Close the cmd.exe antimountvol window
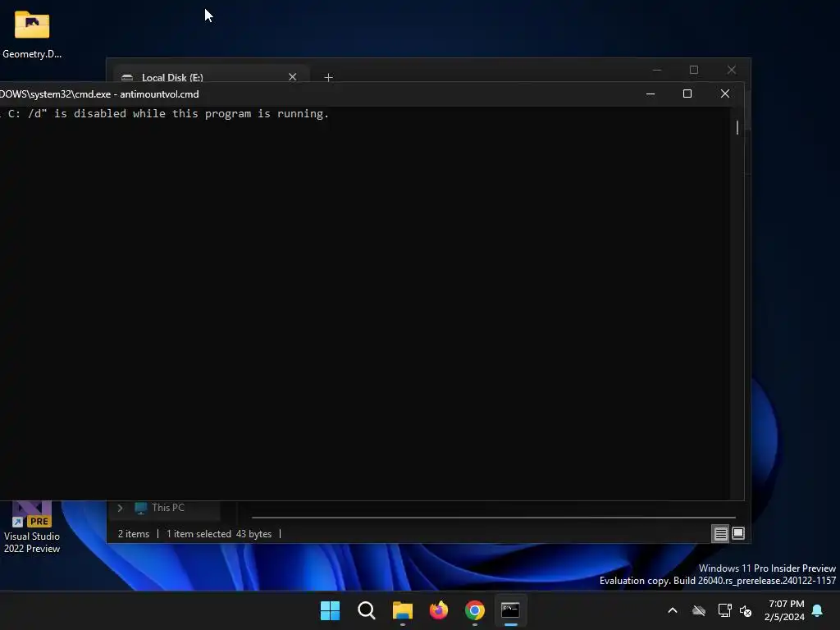Image resolution: width=840 pixels, height=630 pixels. point(725,94)
